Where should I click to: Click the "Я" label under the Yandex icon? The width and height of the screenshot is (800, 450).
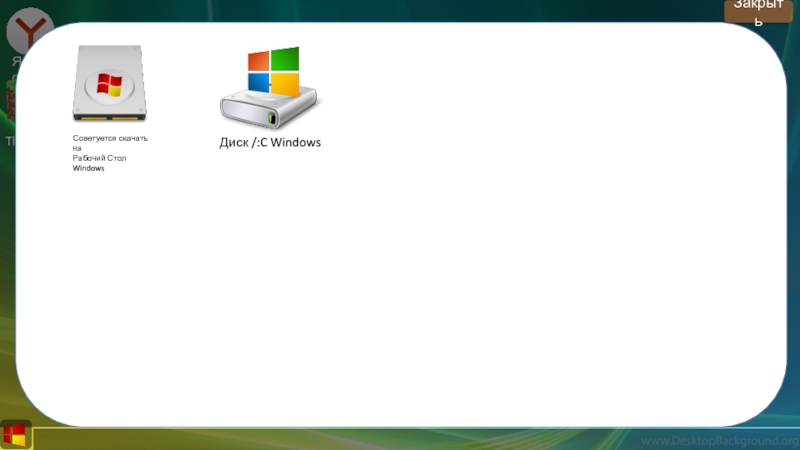tap(15, 60)
